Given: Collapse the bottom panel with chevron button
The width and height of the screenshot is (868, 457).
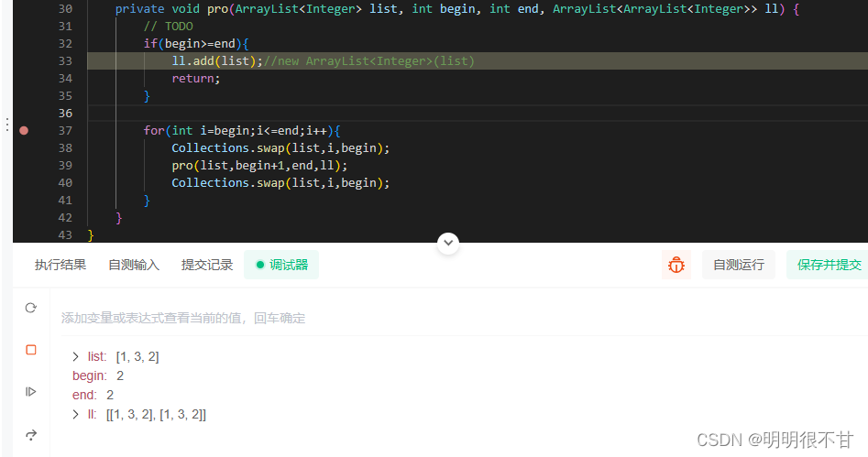Looking at the screenshot, I should tap(448, 243).
